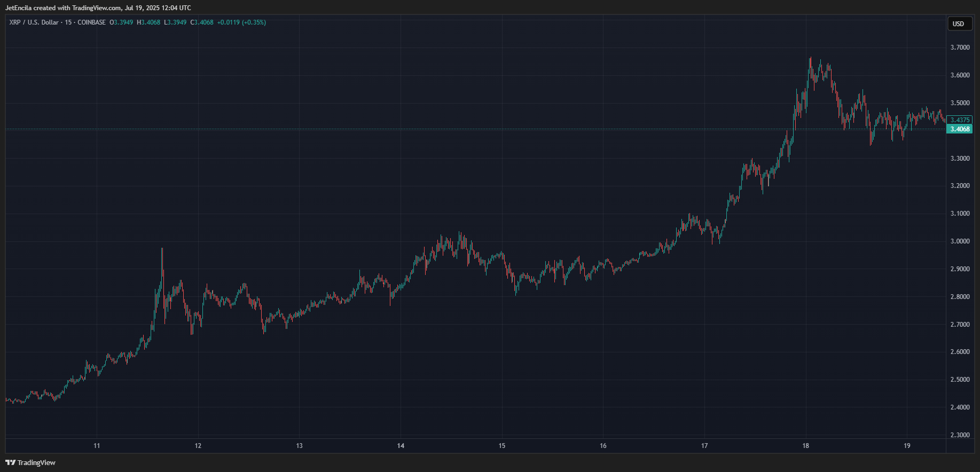Select the 15 interval label in chart legend
The height and width of the screenshot is (472, 980).
68,22
